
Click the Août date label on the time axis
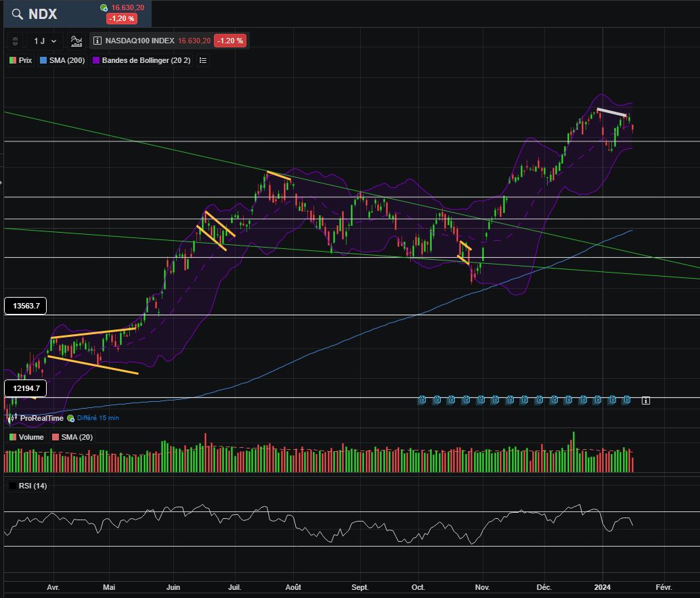click(x=293, y=587)
